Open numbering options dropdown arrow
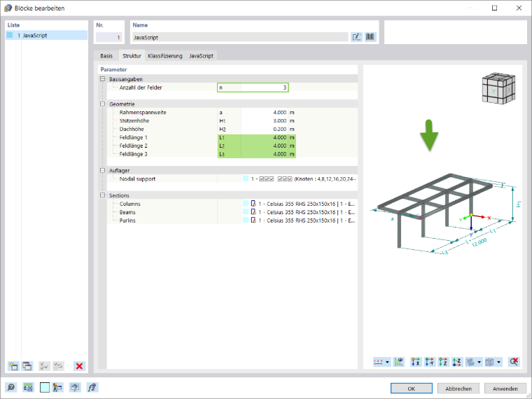 [387, 362]
